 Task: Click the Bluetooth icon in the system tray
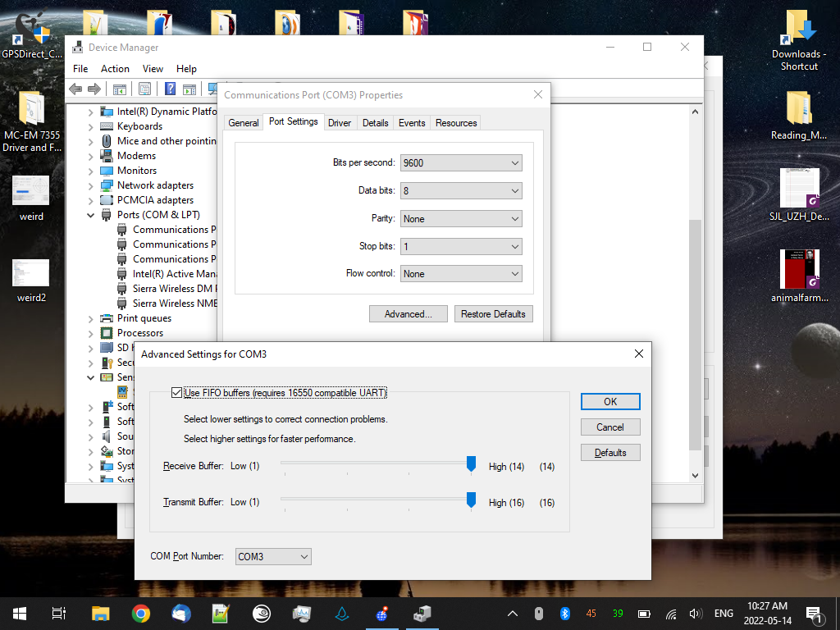(564, 614)
